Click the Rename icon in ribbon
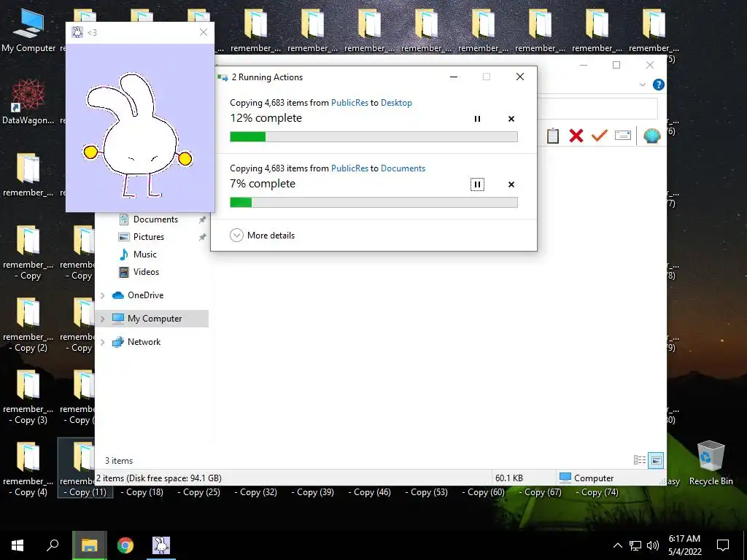The width and height of the screenshot is (747, 560). (623, 136)
